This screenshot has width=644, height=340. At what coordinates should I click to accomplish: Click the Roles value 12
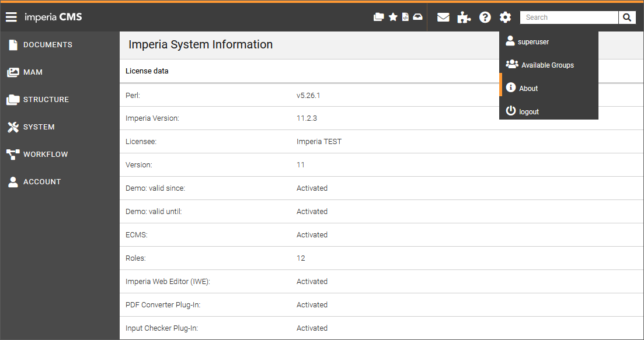click(301, 258)
